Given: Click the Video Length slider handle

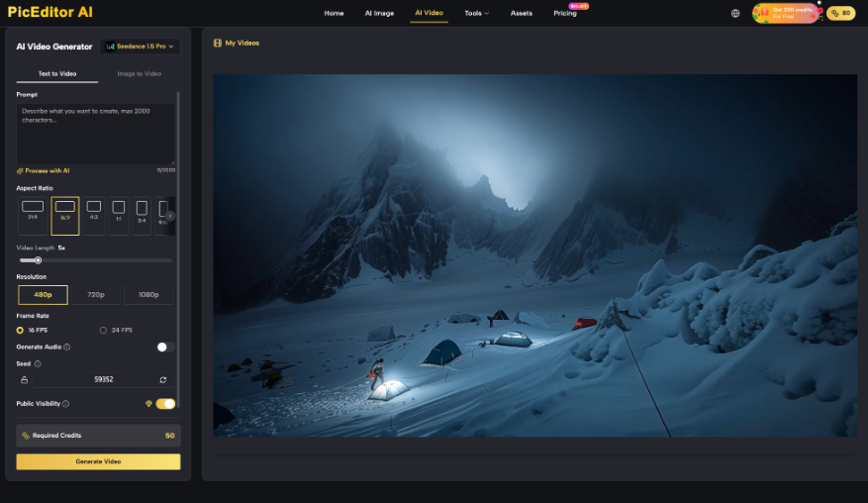Looking at the screenshot, I should click(x=39, y=260).
